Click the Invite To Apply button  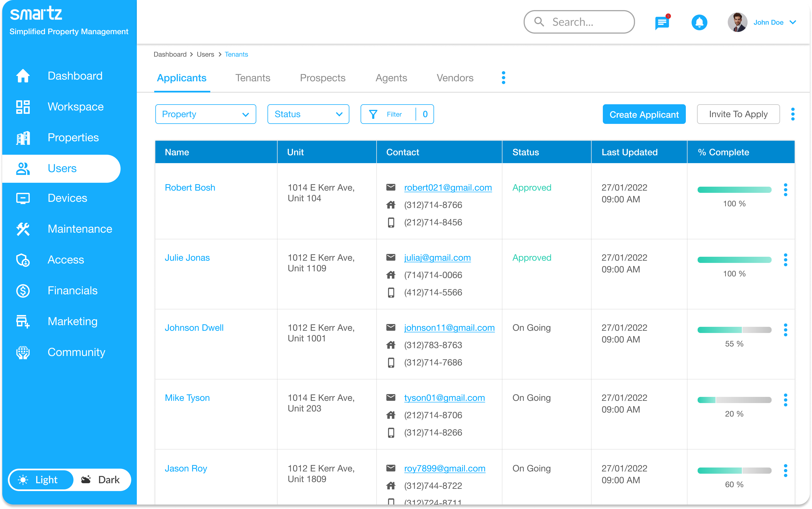(x=738, y=114)
